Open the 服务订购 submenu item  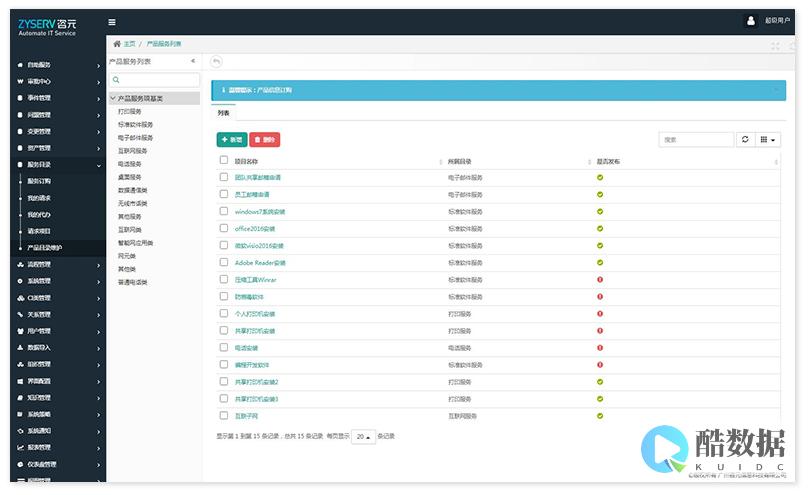pyautogui.click(x=39, y=181)
